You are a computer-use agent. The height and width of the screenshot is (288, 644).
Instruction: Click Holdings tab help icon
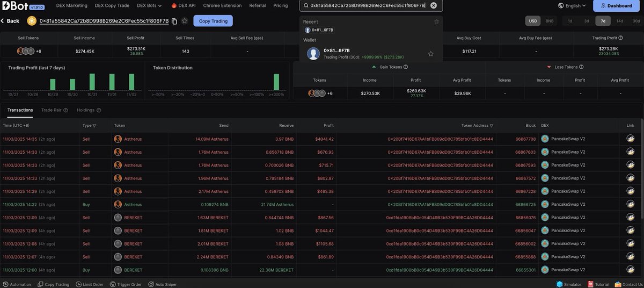pos(99,110)
